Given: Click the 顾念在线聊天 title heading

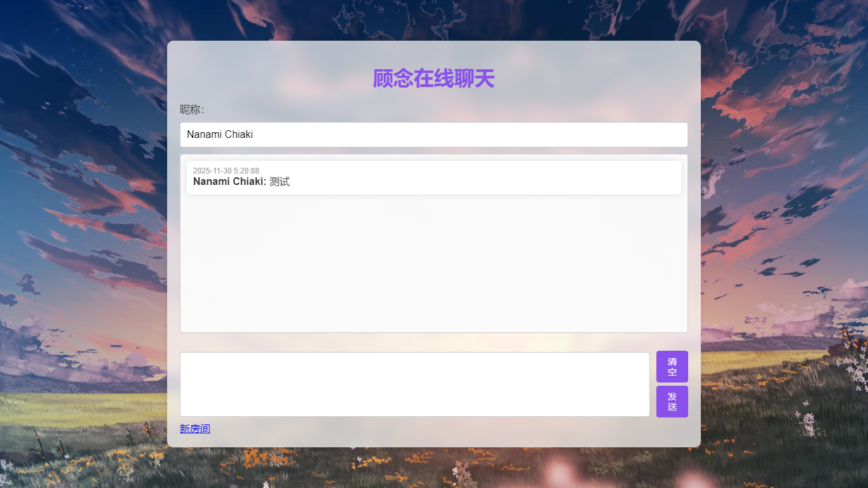Looking at the screenshot, I should (x=434, y=78).
